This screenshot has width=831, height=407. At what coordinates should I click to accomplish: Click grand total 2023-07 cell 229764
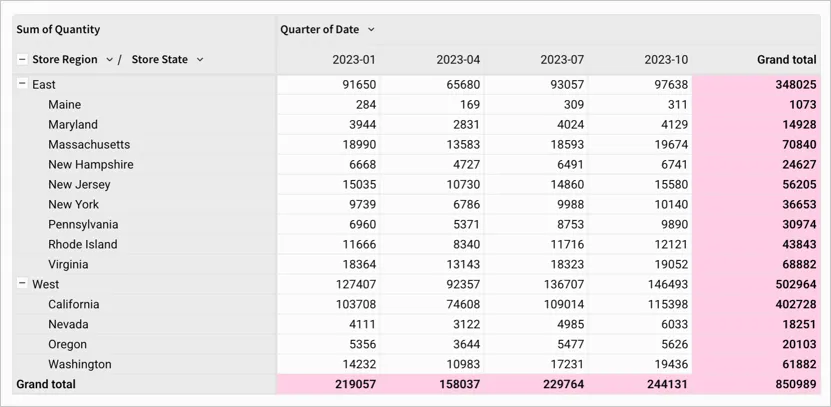[x=536, y=384]
